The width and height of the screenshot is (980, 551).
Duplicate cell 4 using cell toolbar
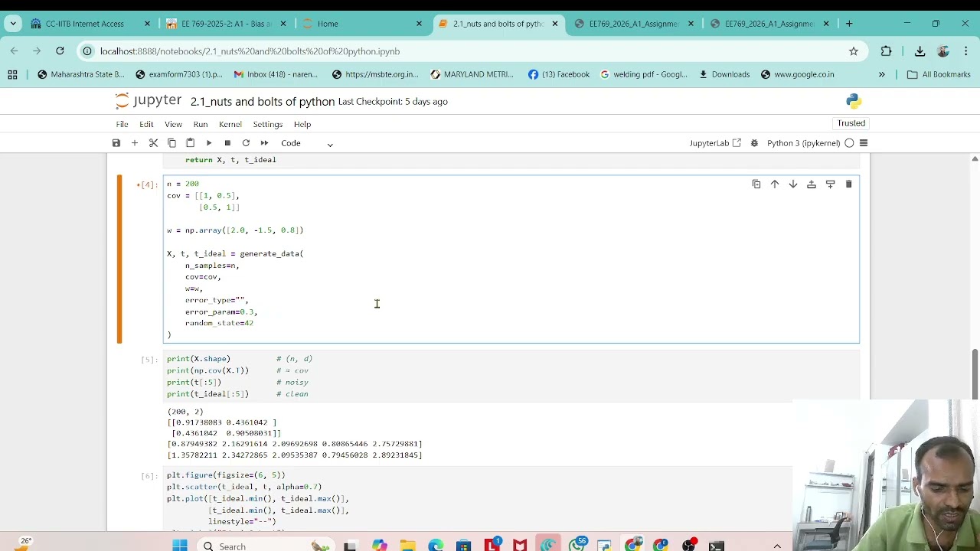pyautogui.click(x=756, y=184)
